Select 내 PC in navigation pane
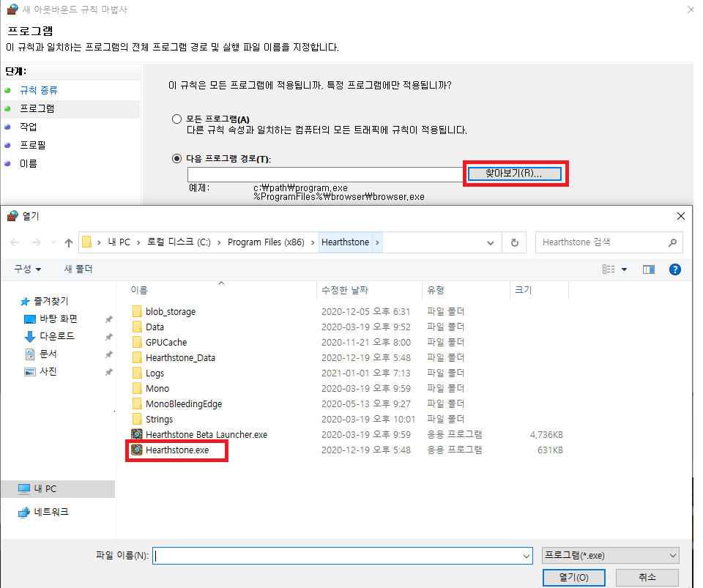The height and width of the screenshot is (588, 703). click(x=58, y=489)
